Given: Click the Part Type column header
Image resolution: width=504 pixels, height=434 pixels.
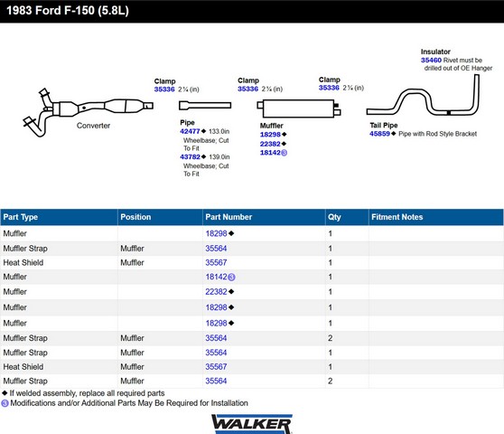Looking at the screenshot, I should coord(59,217).
